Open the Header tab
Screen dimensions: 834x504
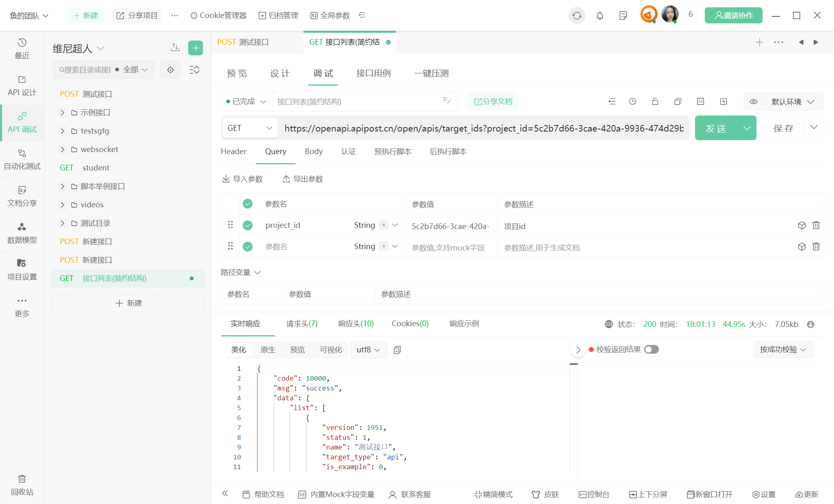(233, 151)
